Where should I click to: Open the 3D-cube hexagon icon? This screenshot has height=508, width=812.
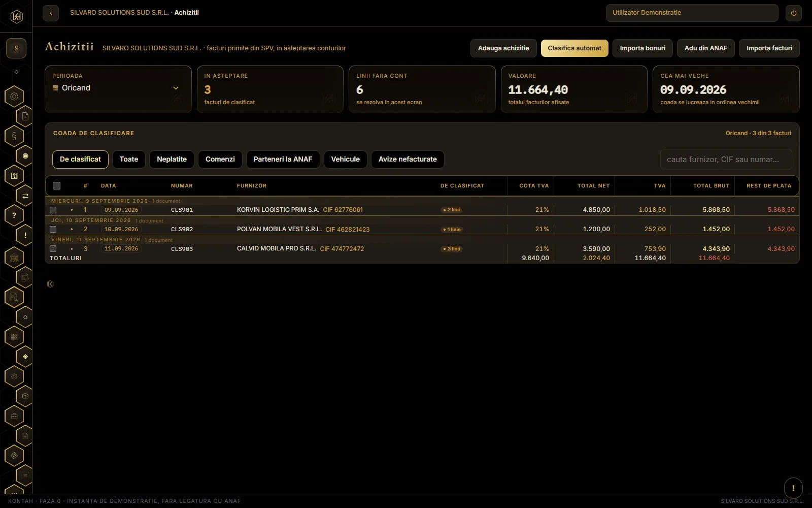click(25, 396)
